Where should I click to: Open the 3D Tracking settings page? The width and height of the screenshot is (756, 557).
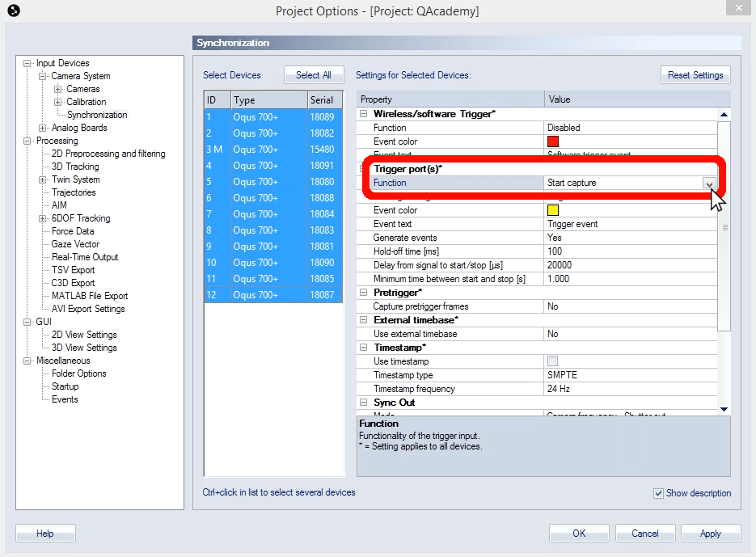(75, 167)
